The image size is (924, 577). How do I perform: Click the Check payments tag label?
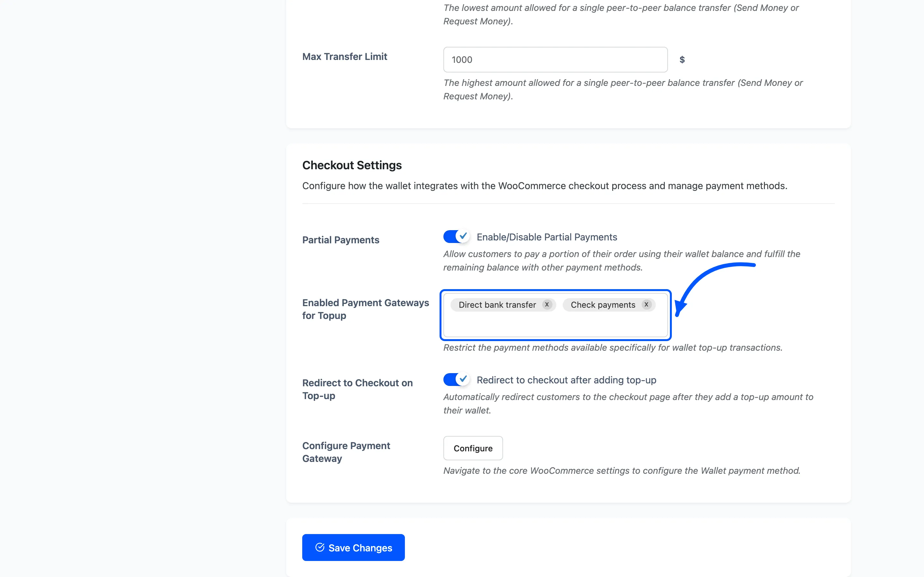603,305
